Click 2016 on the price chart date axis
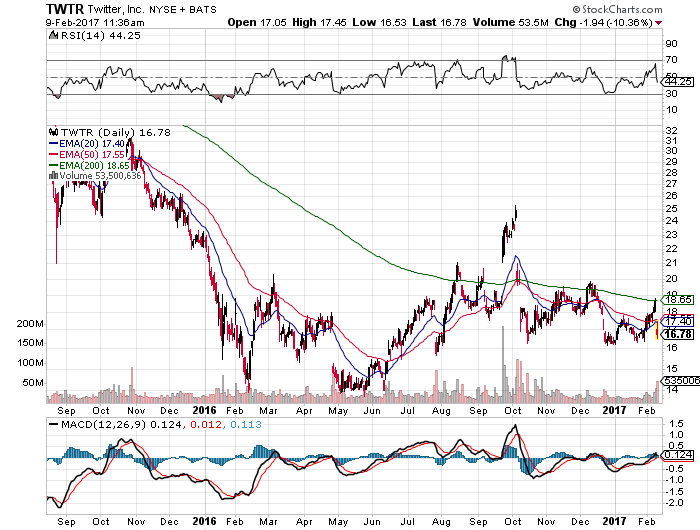Screen dimensions: 700x530 tap(204, 410)
